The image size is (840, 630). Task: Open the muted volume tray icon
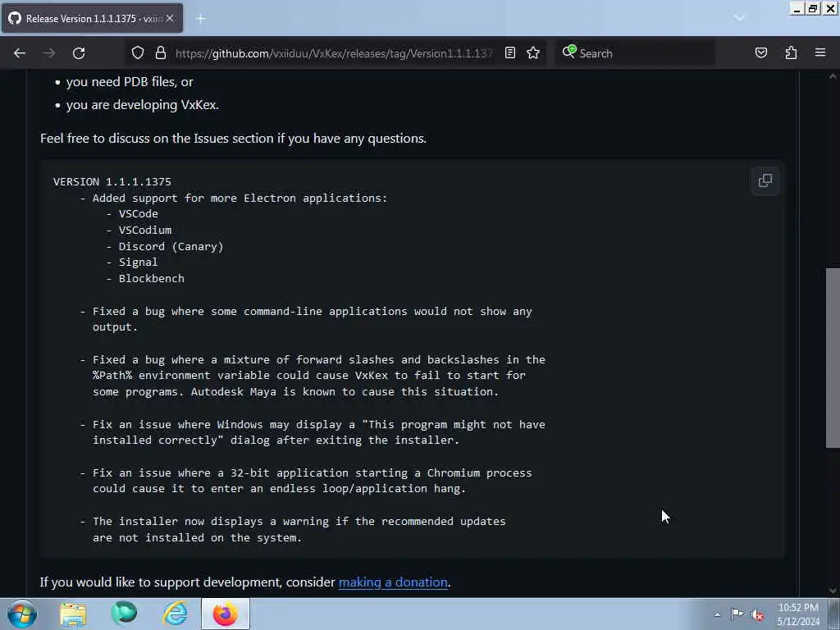point(757,614)
